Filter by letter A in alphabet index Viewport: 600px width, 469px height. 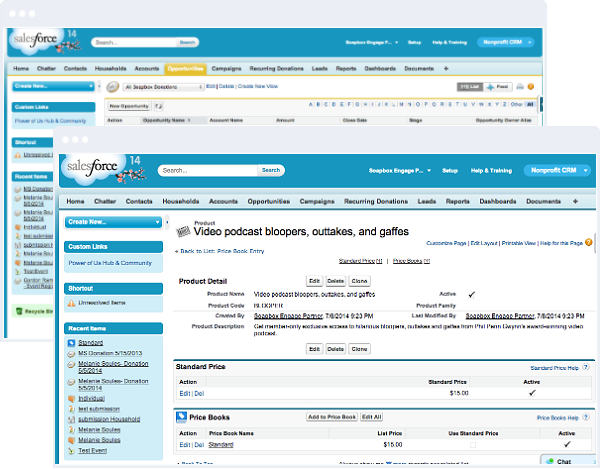click(311, 104)
